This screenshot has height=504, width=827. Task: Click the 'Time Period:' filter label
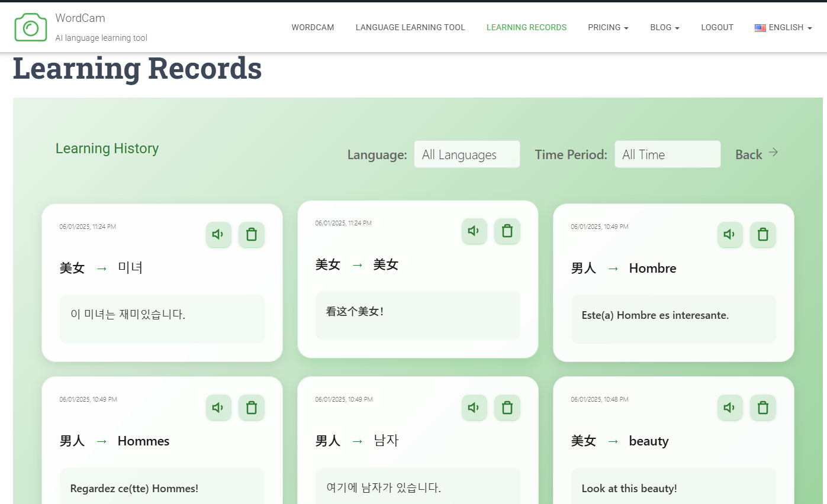571,155
